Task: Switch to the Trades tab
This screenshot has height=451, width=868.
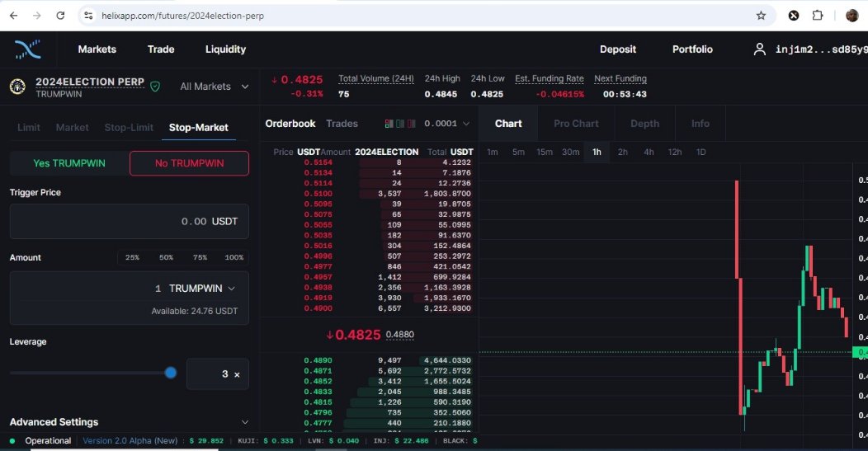Action: pos(342,124)
